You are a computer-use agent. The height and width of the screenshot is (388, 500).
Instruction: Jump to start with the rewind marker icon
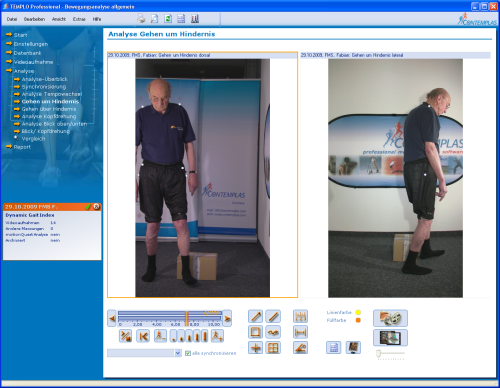coord(143,336)
